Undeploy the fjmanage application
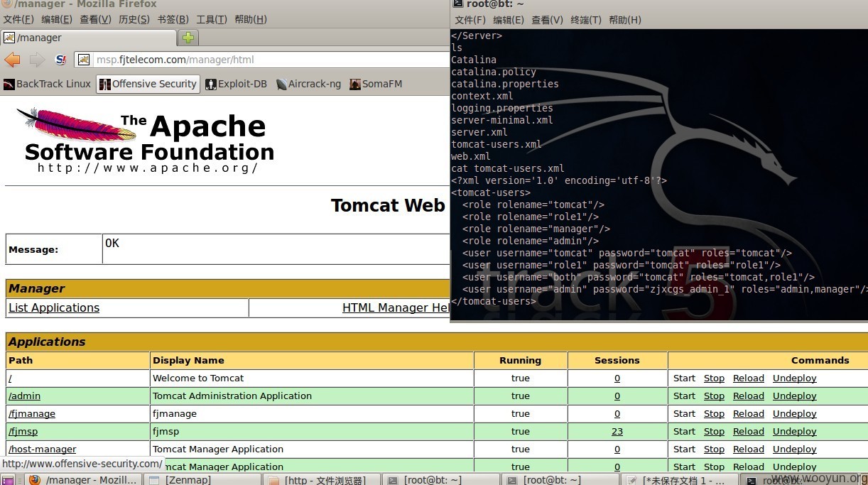This screenshot has width=868, height=485. pos(795,414)
